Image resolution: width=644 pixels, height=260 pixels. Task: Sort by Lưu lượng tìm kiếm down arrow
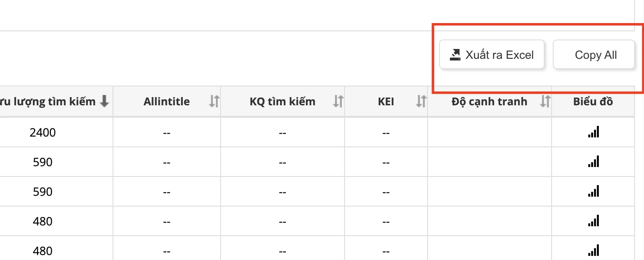105,101
